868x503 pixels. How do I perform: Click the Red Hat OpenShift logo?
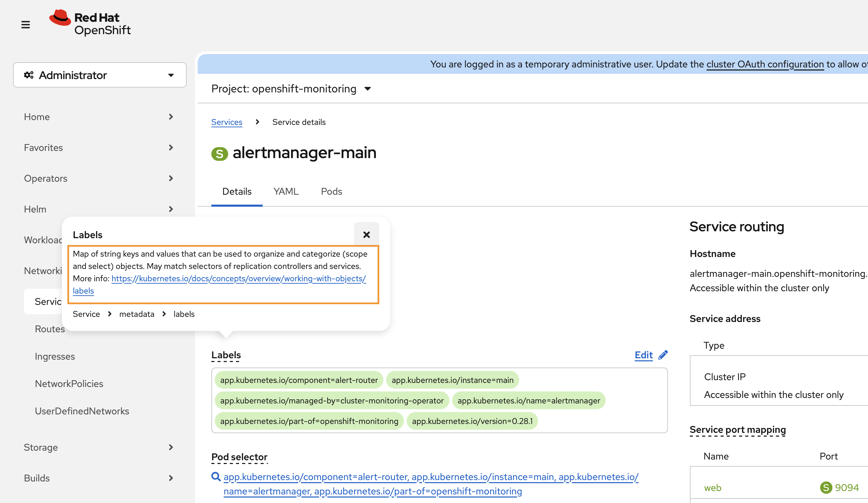[90, 23]
